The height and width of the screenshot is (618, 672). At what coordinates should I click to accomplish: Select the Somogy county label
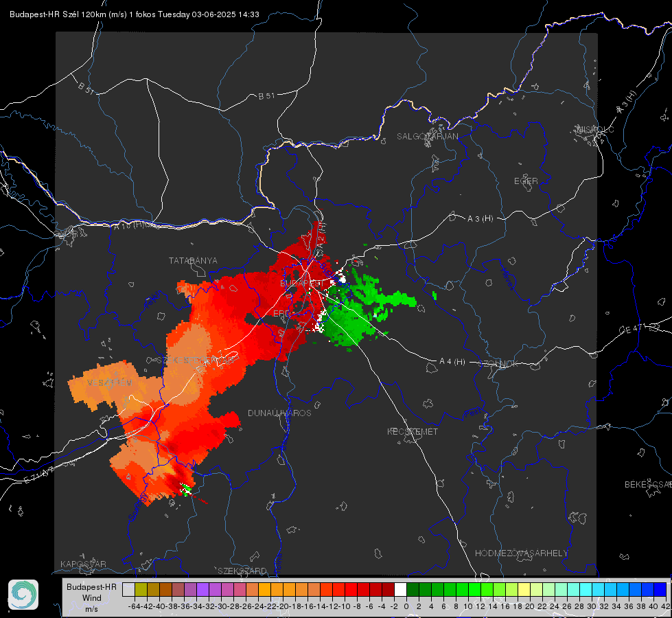tap(137, 507)
